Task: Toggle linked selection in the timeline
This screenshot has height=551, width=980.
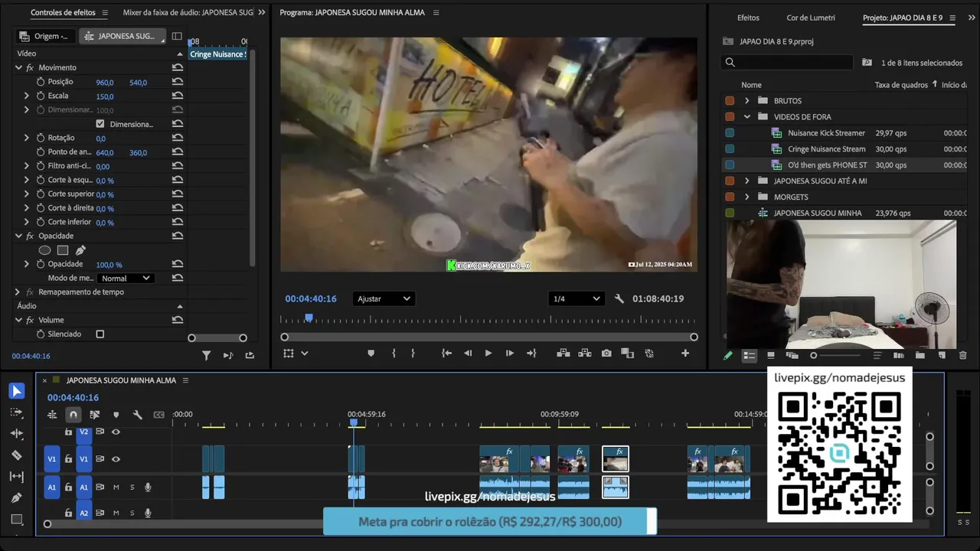Action: tap(95, 415)
